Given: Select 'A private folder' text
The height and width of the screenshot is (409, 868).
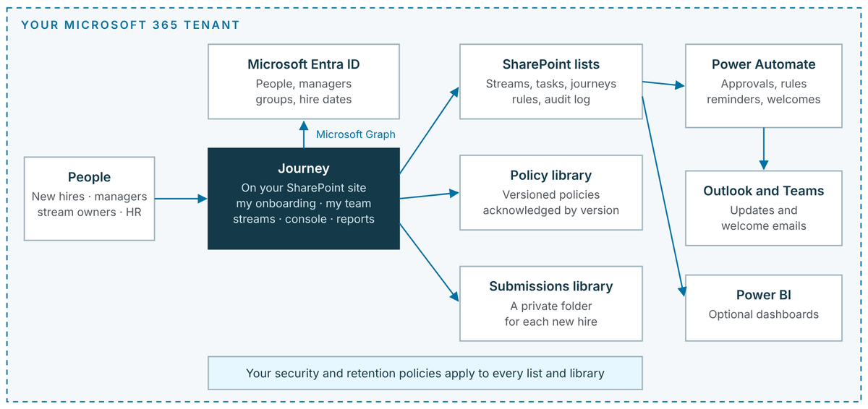Looking at the screenshot, I should coord(551,306).
